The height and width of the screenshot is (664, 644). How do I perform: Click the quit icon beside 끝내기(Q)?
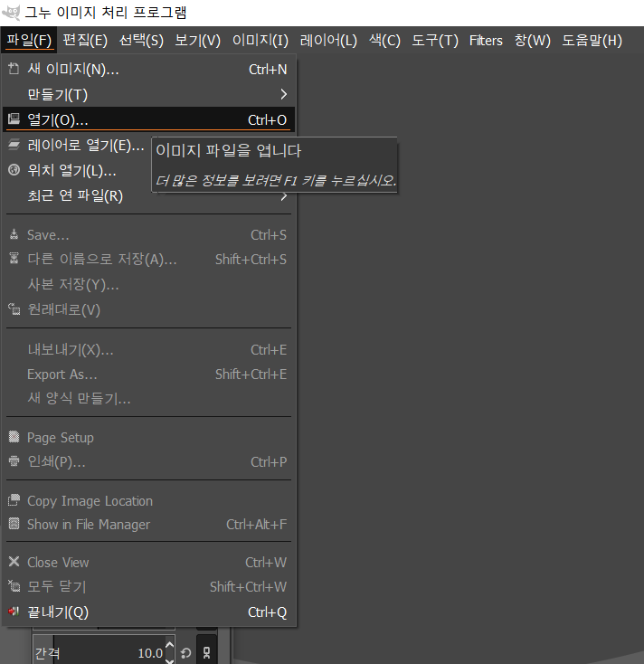click(x=14, y=611)
